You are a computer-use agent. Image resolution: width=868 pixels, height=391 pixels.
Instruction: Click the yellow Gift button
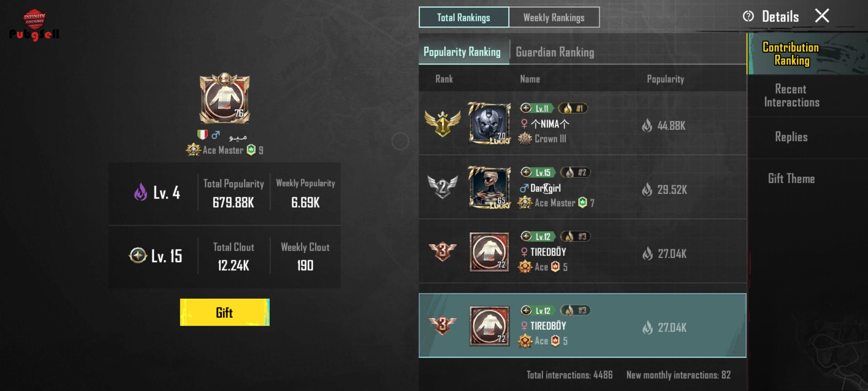click(x=225, y=312)
